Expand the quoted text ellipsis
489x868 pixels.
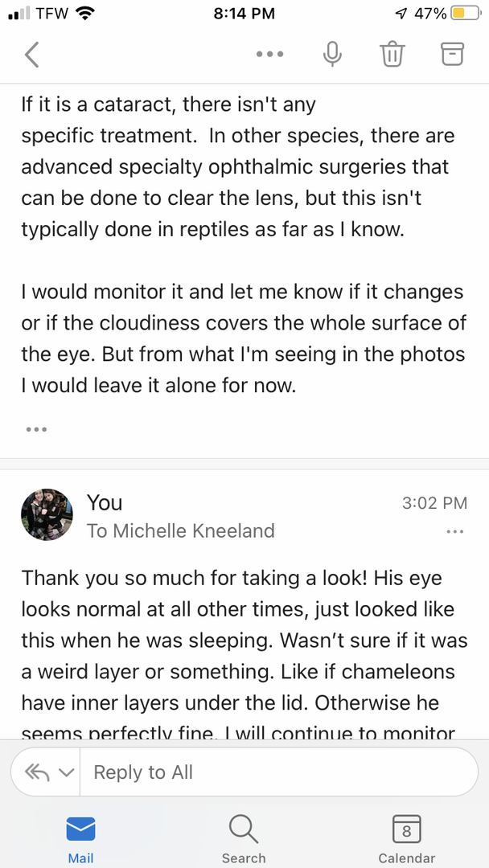click(x=36, y=429)
